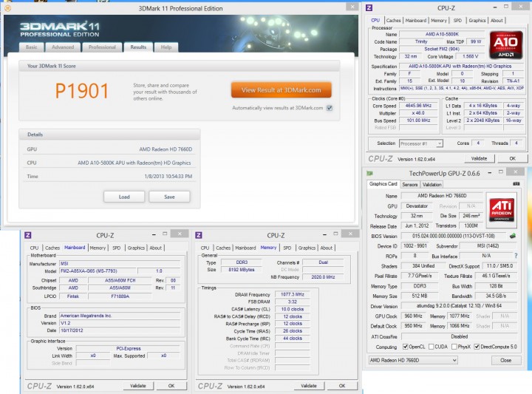Click the CPU-Z Memory window Z icon

tap(199, 235)
